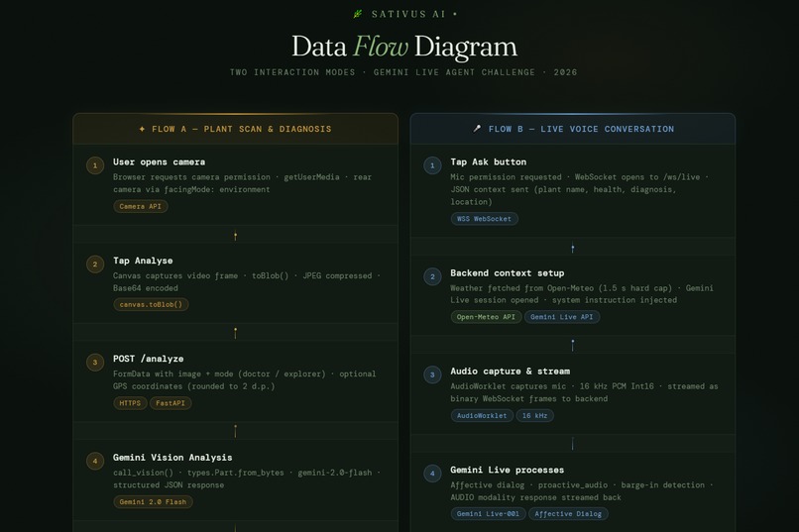
Task: Click the Two Interaction Modes subtitle line
Action: click(x=403, y=72)
